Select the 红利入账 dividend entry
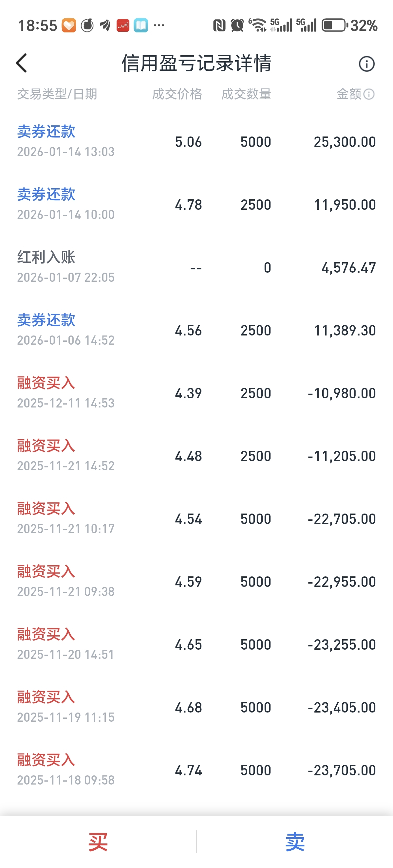This screenshot has height=868, width=393. click(196, 267)
